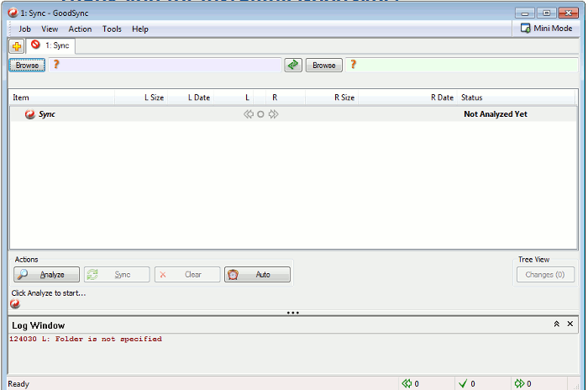Click the left Browse button

27,66
